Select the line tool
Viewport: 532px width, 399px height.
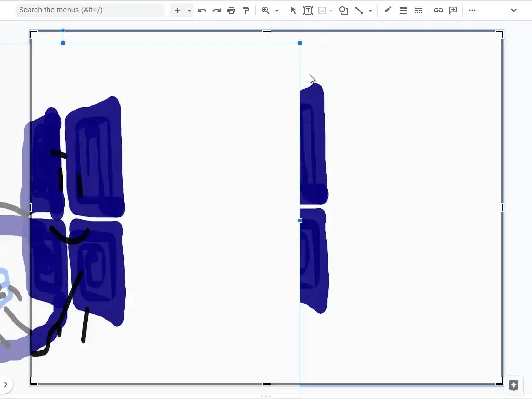358,10
